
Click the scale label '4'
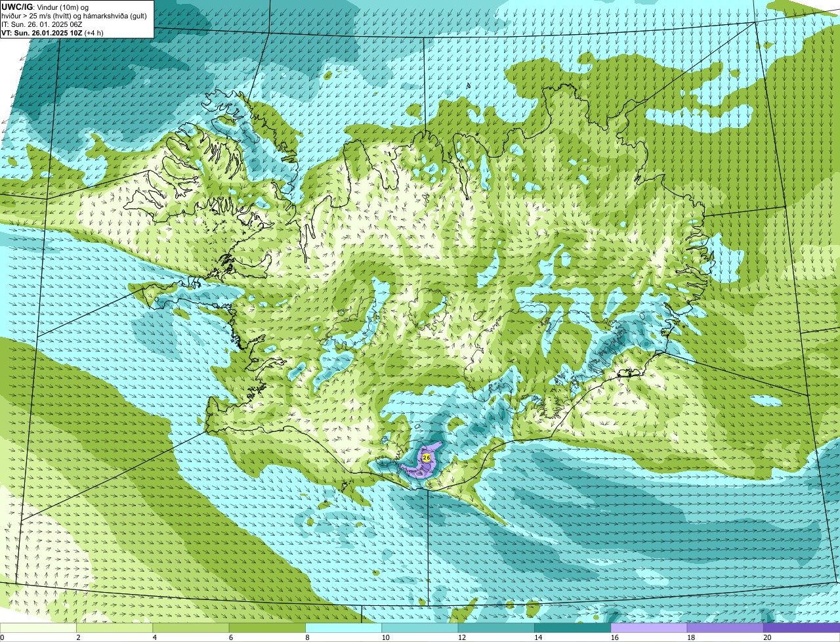pyautogui.click(x=154, y=637)
